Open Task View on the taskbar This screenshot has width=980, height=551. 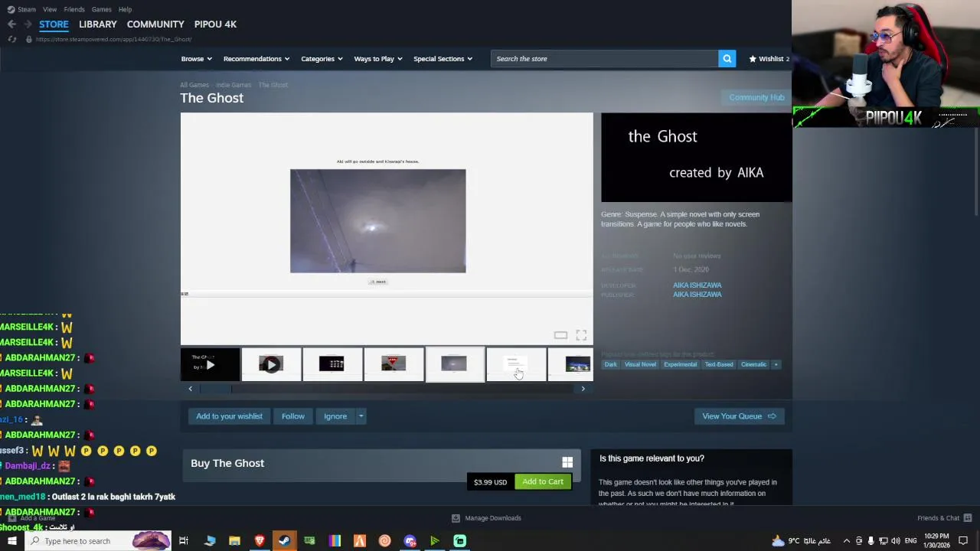tap(184, 541)
